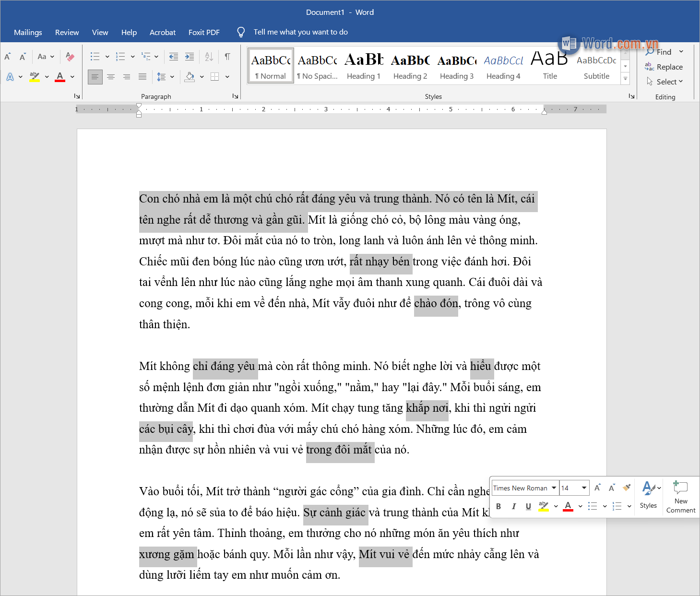Insert a New Comment from mini toolbar

click(x=680, y=497)
